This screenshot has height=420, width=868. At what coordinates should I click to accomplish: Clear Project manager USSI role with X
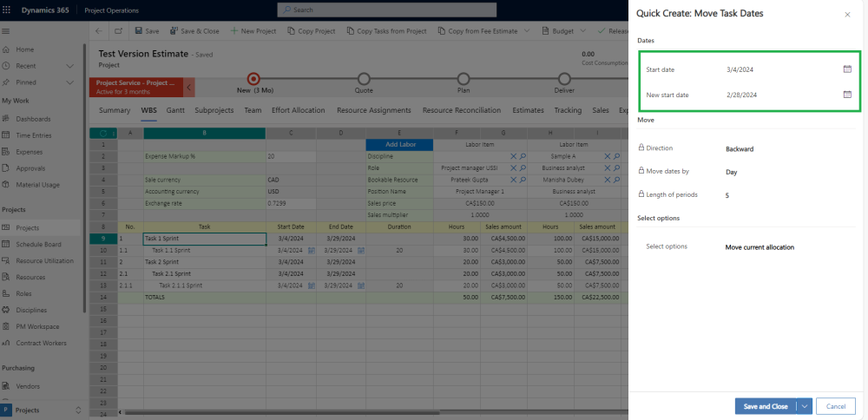(x=513, y=167)
